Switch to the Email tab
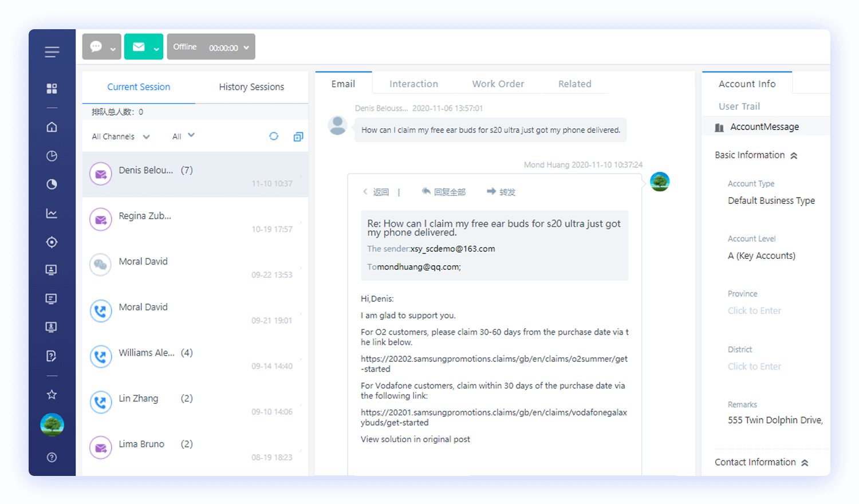The height and width of the screenshot is (504, 859). [x=343, y=84]
